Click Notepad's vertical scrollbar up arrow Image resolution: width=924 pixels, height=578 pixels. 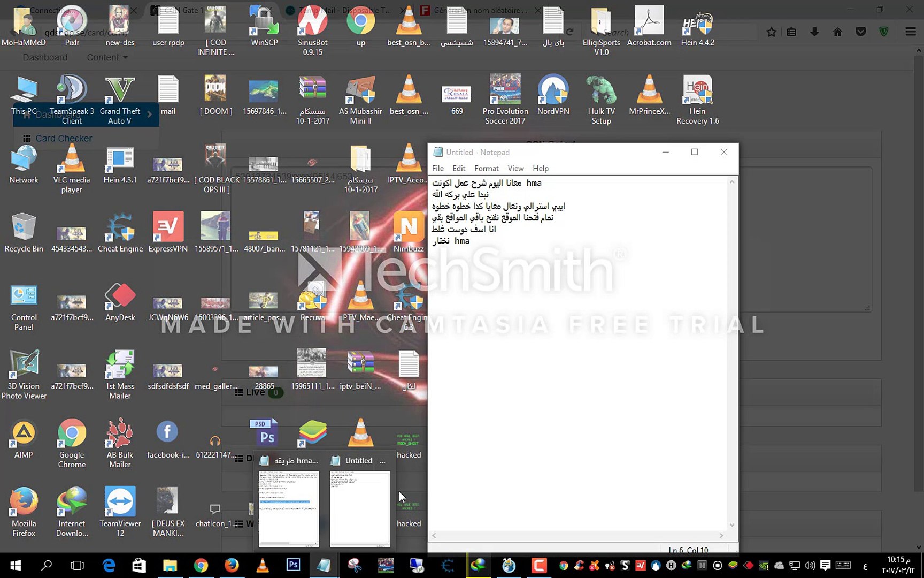tap(732, 182)
